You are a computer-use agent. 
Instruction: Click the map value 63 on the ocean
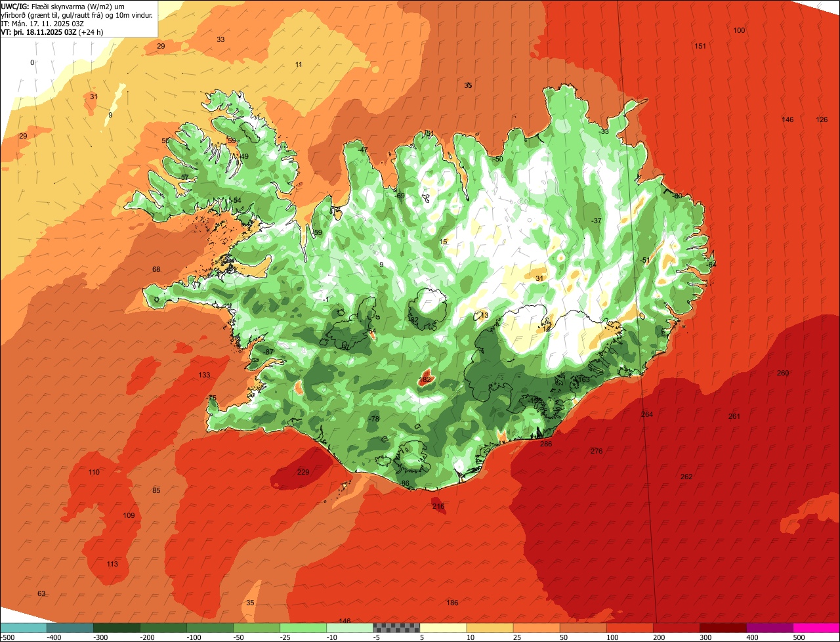tap(41, 593)
